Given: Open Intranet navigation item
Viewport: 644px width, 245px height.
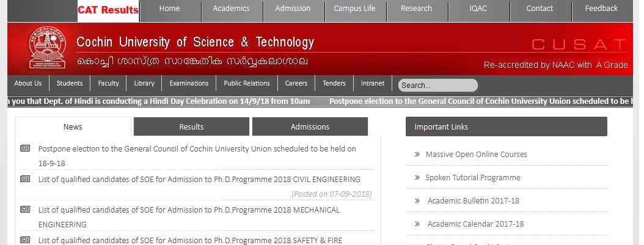Looking at the screenshot, I should 373,83.
